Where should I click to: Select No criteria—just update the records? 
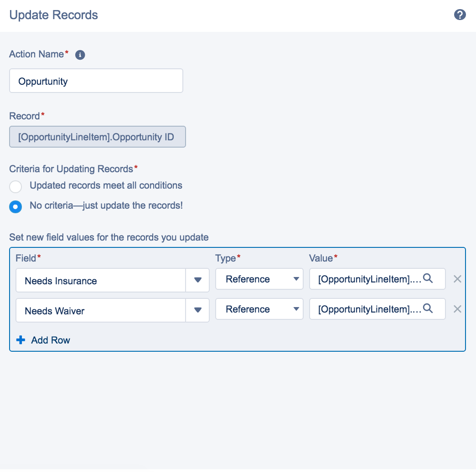coord(16,206)
